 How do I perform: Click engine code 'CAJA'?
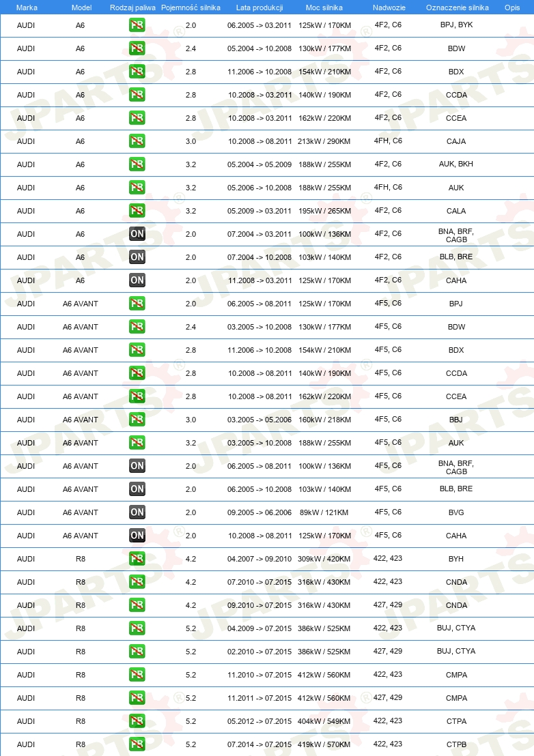[456, 141]
